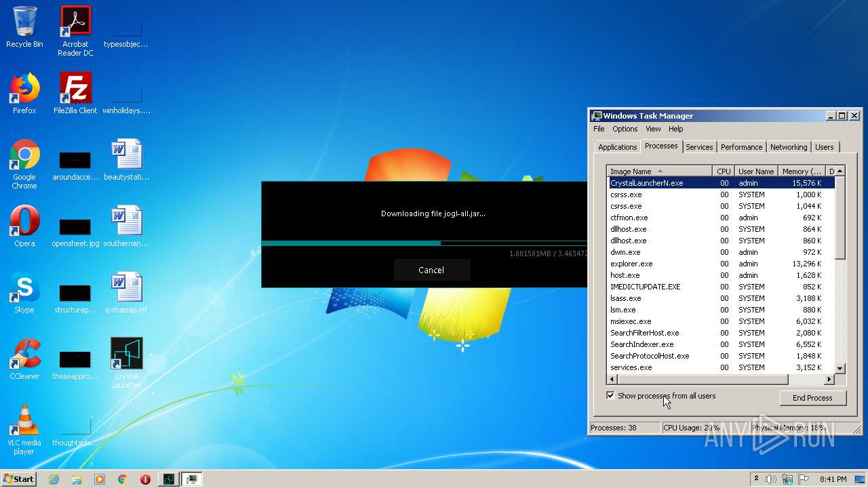
Task: Open Internet Explorer in taskbar
Action: point(54,479)
